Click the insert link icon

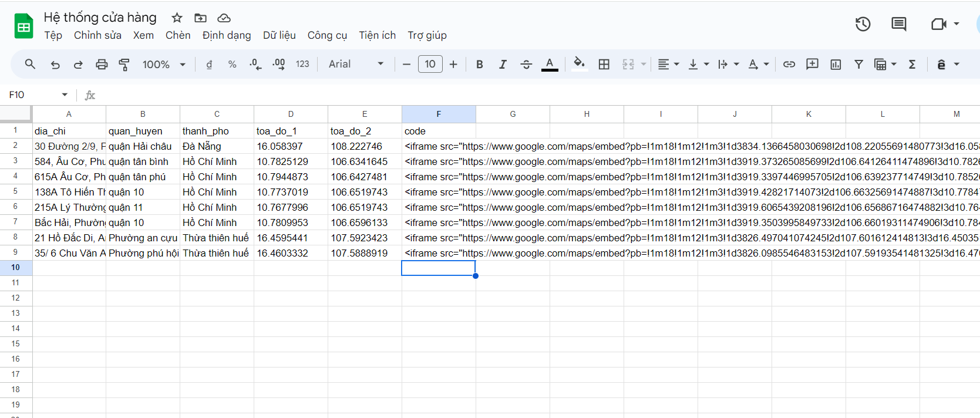pyautogui.click(x=789, y=64)
